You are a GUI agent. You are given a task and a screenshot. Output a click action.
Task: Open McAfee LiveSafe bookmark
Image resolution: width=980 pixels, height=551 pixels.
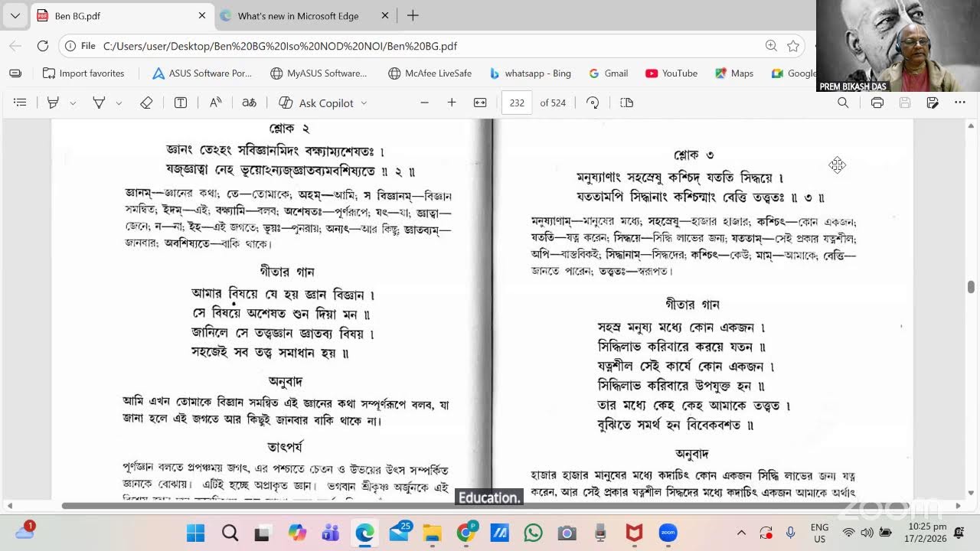tap(430, 73)
